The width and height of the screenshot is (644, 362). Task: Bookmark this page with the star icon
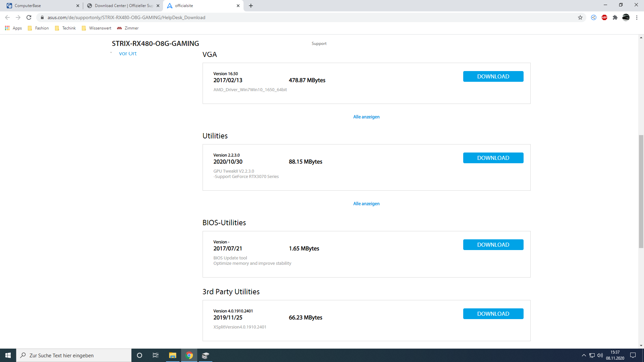click(x=580, y=17)
